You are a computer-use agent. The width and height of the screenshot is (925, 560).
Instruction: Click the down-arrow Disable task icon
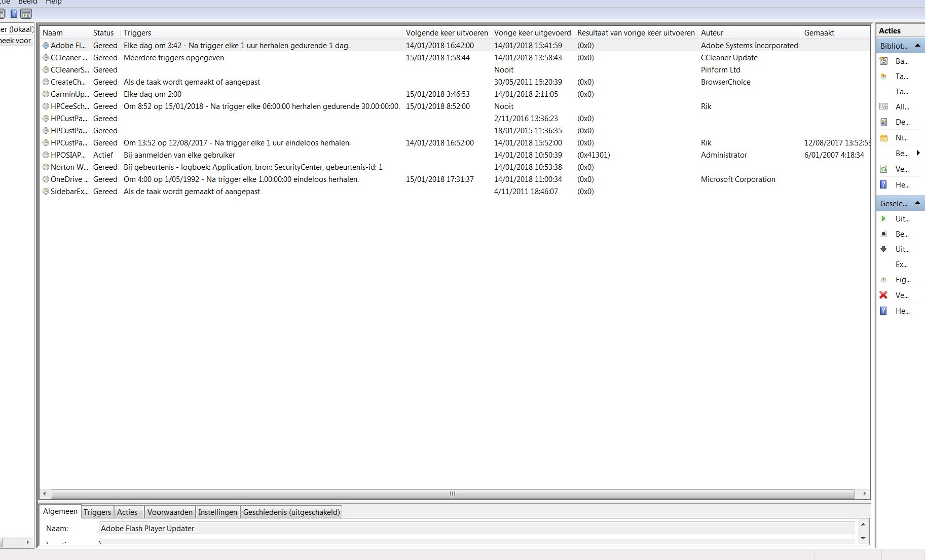883,249
